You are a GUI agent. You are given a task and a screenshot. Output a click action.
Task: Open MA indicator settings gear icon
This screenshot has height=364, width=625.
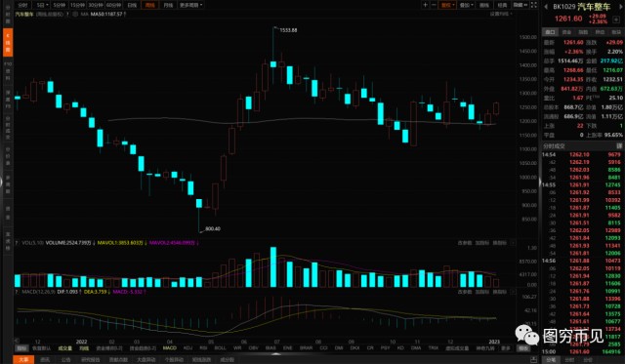coord(75,14)
